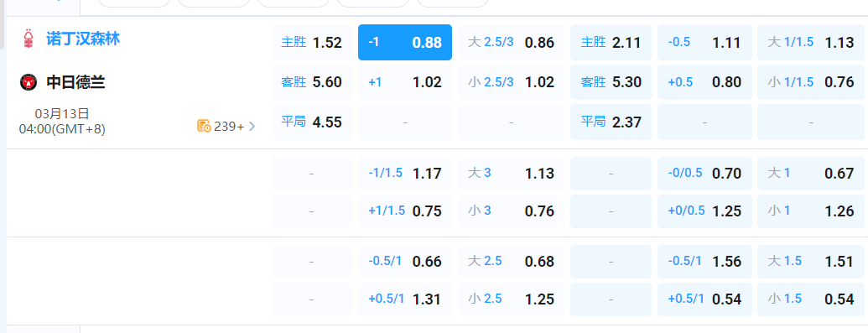Open the 诺丁汉森林 team link
Image resolution: width=868 pixels, height=333 pixels.
pos(83,39)
